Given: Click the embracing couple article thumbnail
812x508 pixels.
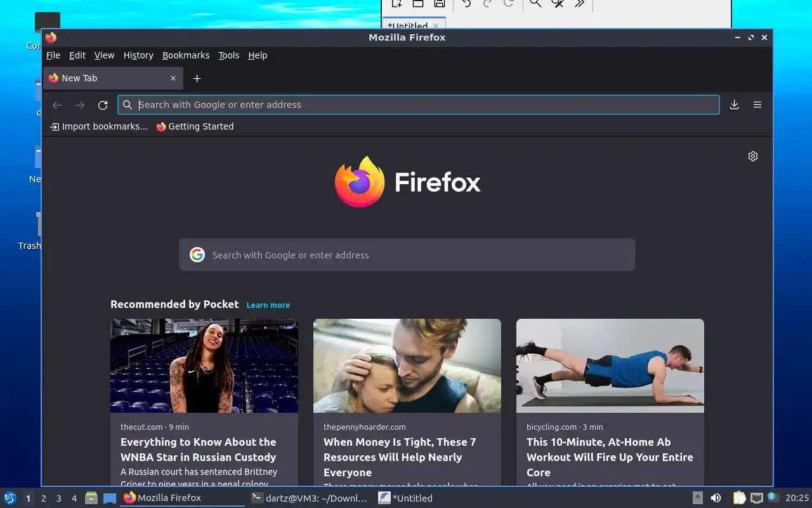Looking at the screenshot, I should (x=407, y=366).
